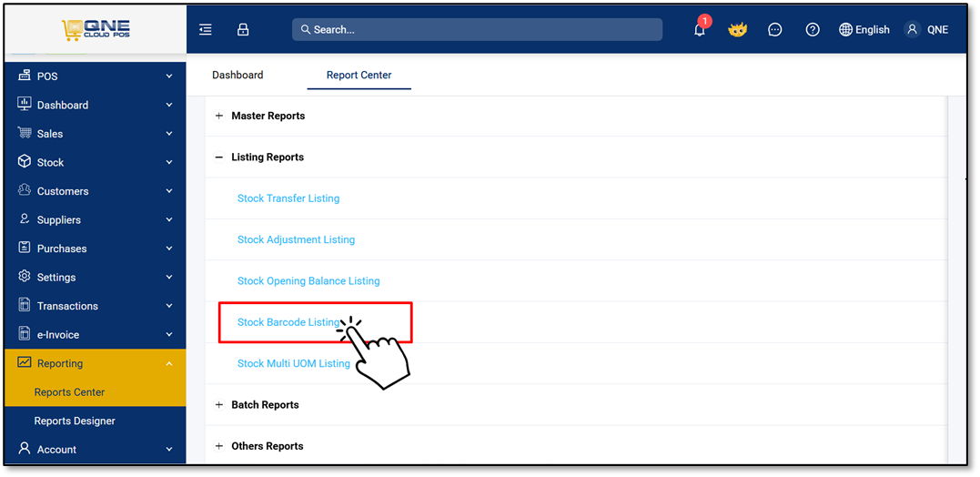This screenshot has width=980, height=477.
Task: Click the Suppliers person icon in sidebar
Action: (25, 218)
